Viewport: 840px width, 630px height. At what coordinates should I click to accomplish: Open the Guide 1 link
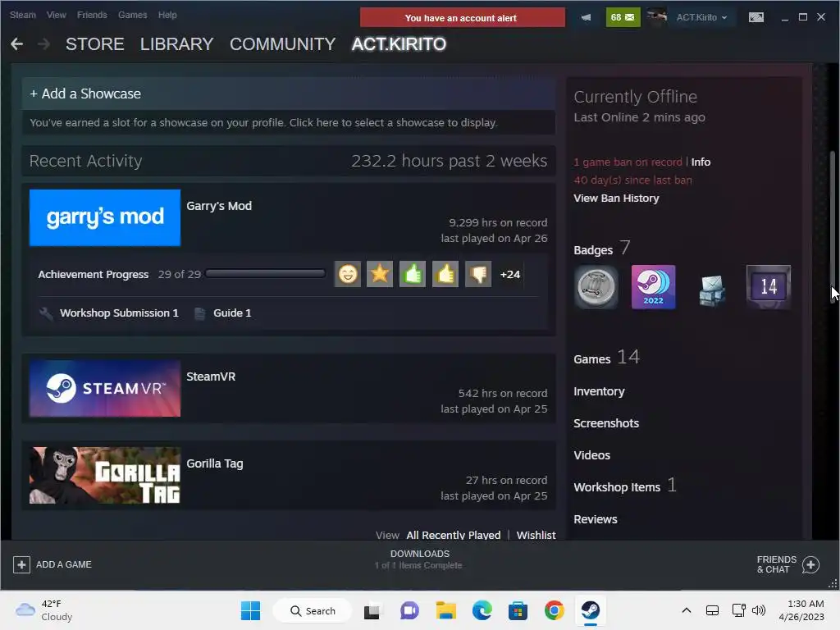click(232, 313)
